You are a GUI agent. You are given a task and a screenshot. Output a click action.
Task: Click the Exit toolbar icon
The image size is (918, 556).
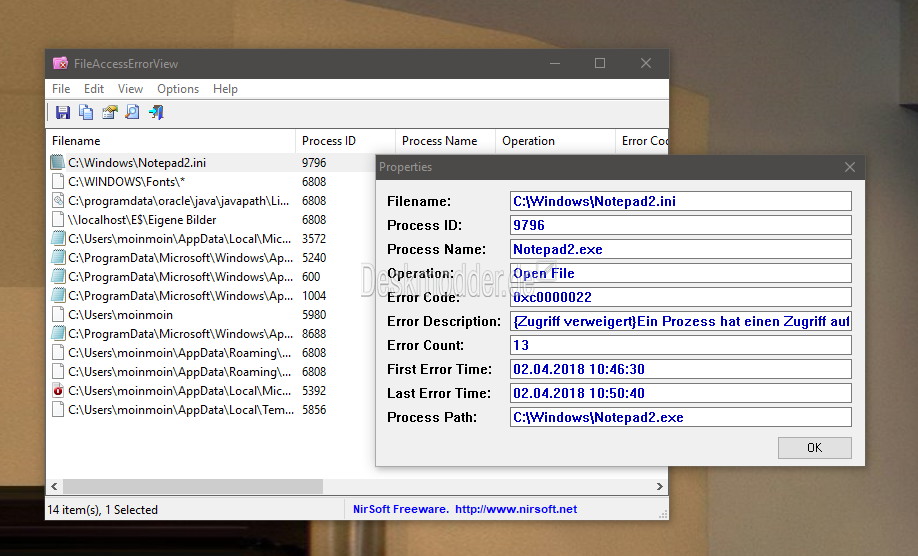click(x=156, y=112)
